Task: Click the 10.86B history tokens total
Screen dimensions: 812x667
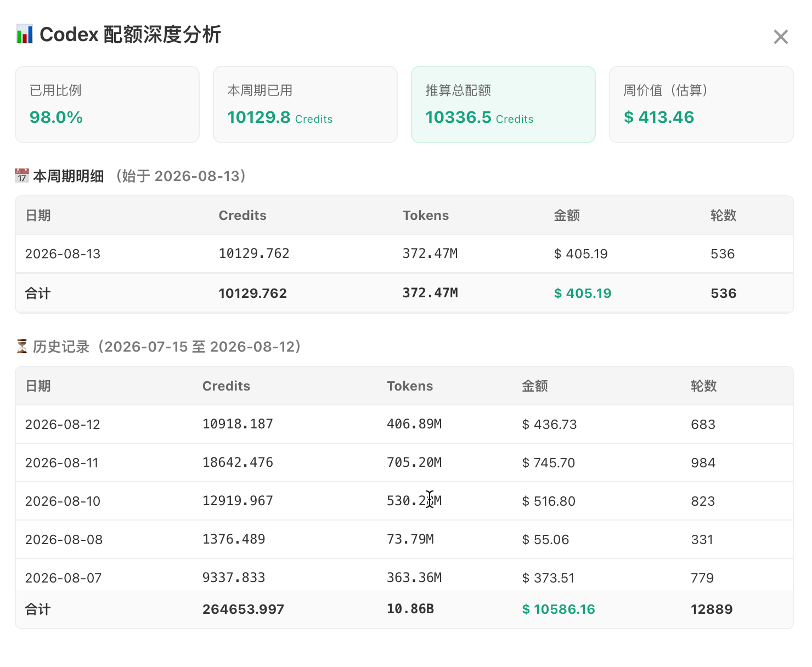Action: pyautogui.click(x=410, y=609)
